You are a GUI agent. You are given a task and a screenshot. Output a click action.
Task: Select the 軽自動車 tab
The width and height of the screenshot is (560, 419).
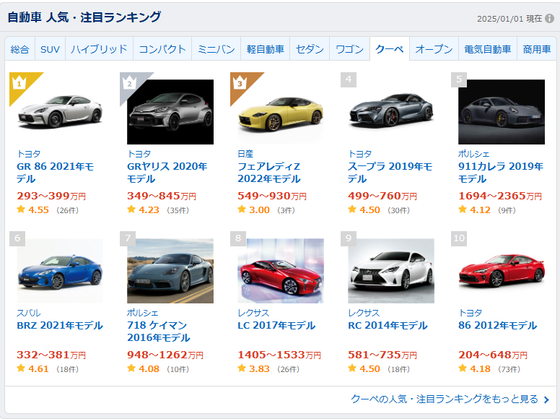[x=265, y=49]
